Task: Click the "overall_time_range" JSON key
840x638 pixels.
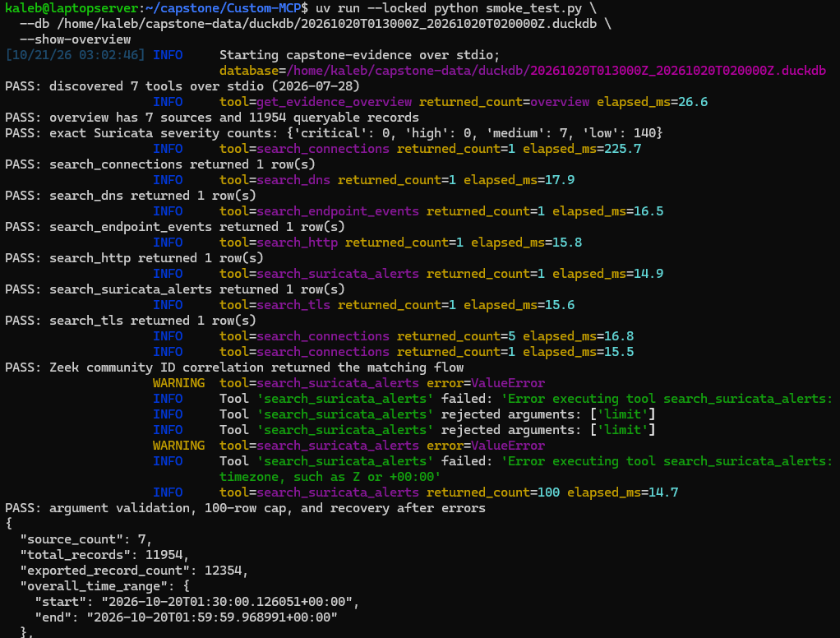Action: click(94, 586)
